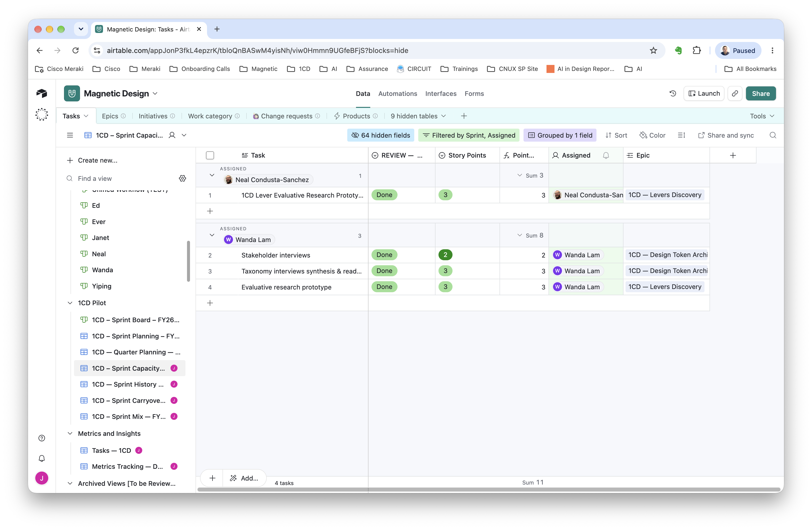Toggle the views sidebar hamburger icon
This screenshot has height=530, width=812.
click(70, 135)
